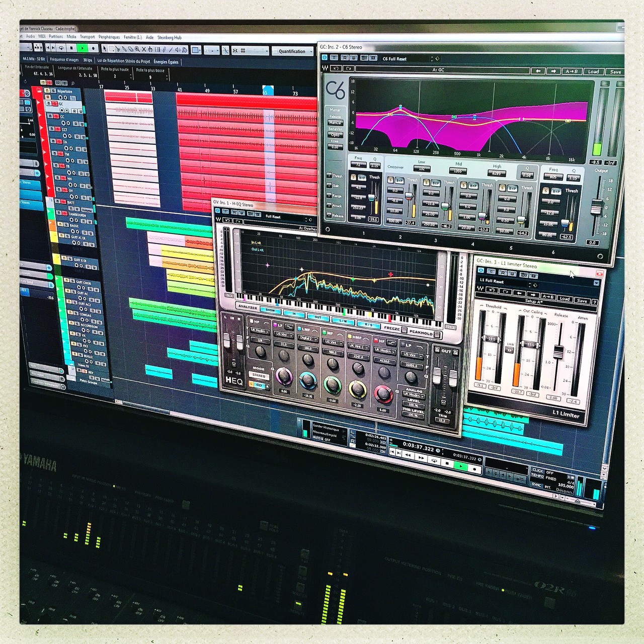Click Save button in C6 plugin
This screenshot has width=644, height=644.
[615, 72]
